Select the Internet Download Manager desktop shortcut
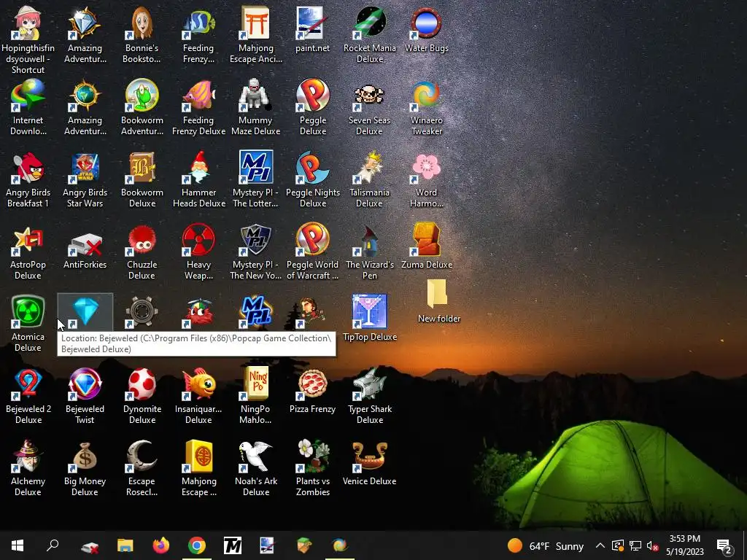 click(28, 96)
